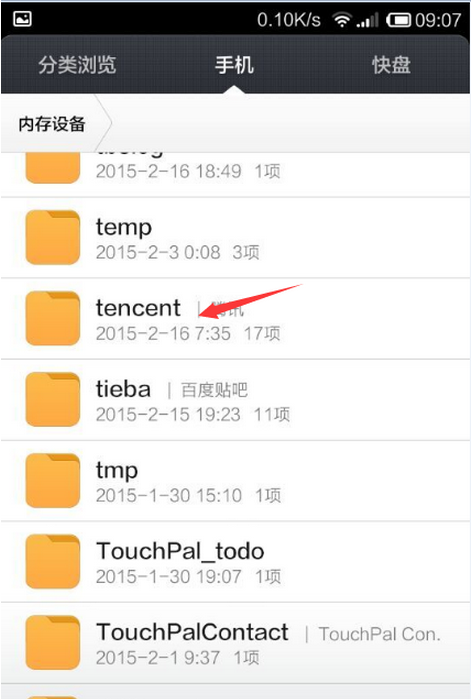Image resolution: width=471 pixels, height=699 pixels.
Task: Tap the battery indicator icon
Action: click(x=398, y=20)
